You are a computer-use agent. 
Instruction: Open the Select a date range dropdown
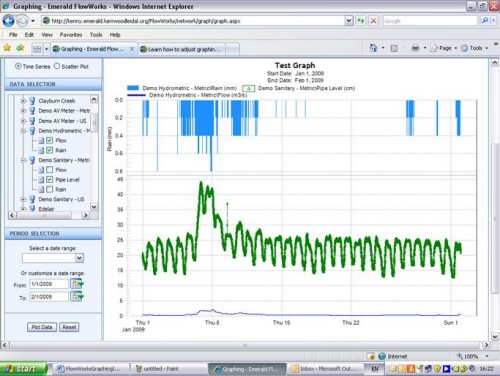coord(79,258)
